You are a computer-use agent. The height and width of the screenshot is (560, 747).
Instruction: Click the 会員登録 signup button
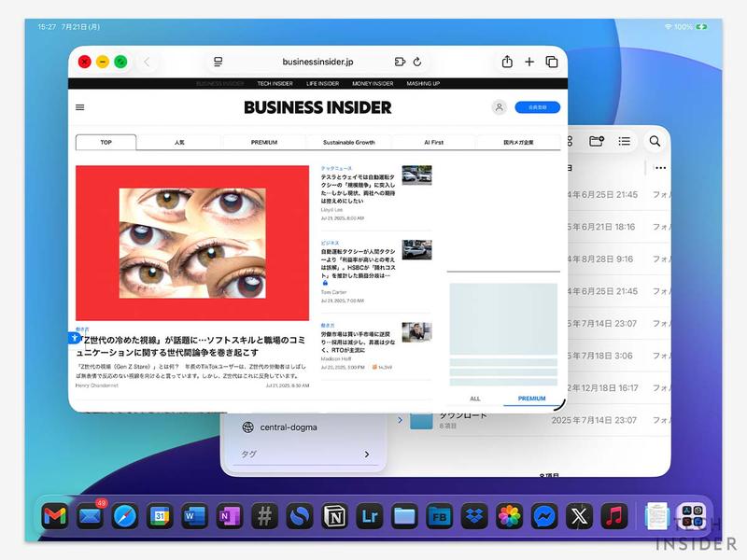click(536, 107)
